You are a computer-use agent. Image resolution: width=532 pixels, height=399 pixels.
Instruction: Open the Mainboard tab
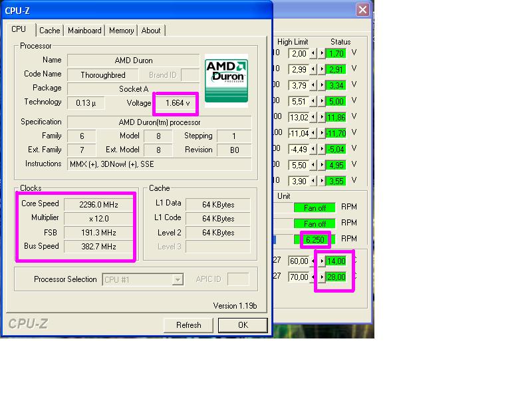(x=84, y=31)
